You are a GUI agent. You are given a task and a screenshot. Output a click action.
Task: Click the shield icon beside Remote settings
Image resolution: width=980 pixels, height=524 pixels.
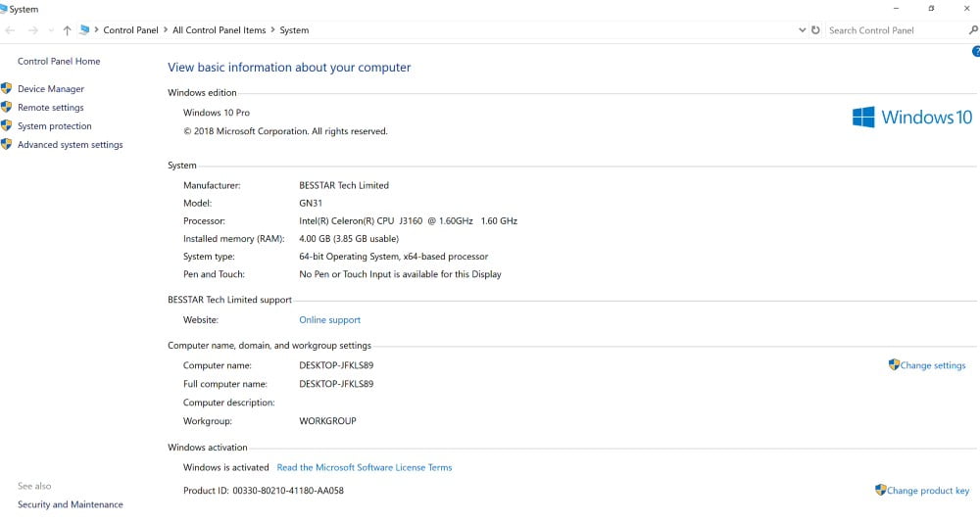pos(6,107)
